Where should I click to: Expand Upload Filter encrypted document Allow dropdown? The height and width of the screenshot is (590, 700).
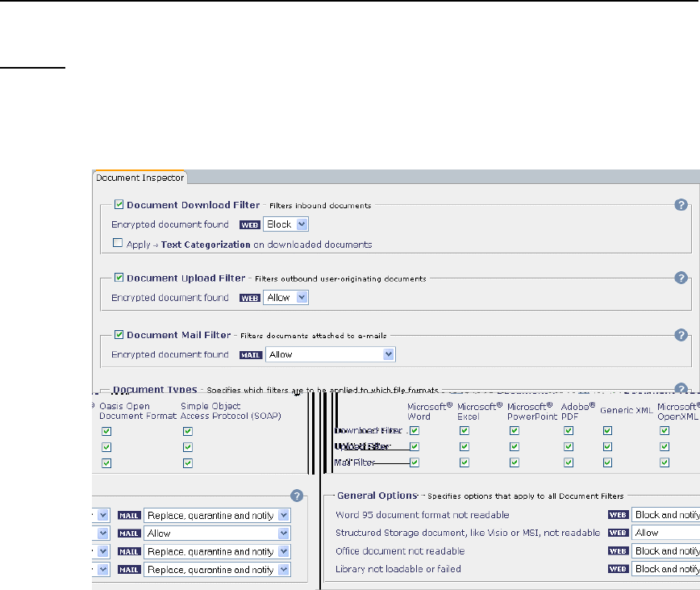point(287,298)
